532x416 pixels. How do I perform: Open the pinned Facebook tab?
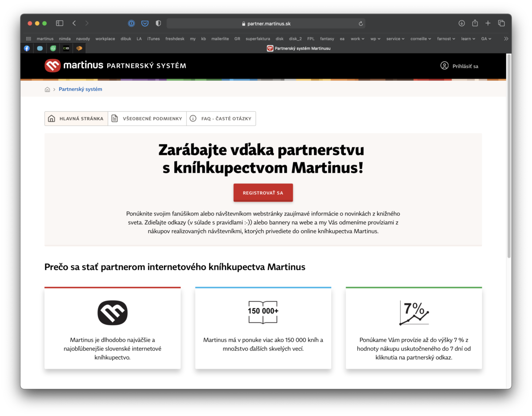(x=27, y=48)
